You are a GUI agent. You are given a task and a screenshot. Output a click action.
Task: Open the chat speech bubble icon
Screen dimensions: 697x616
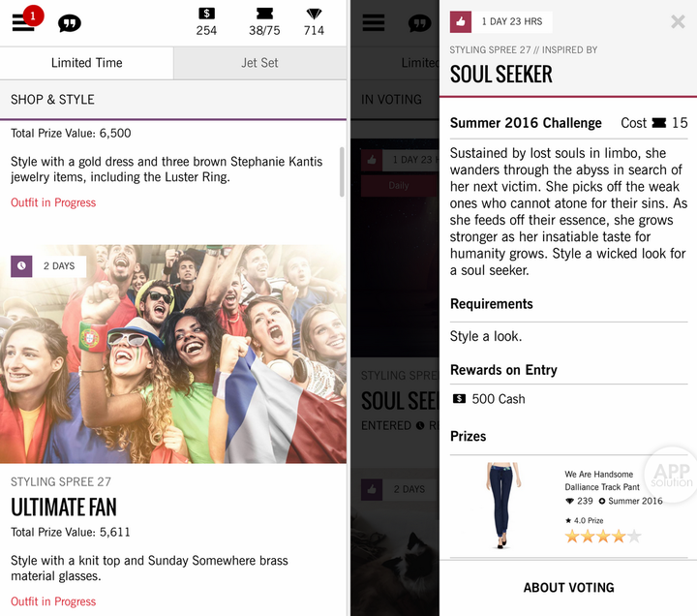click(x=70, y=23)
